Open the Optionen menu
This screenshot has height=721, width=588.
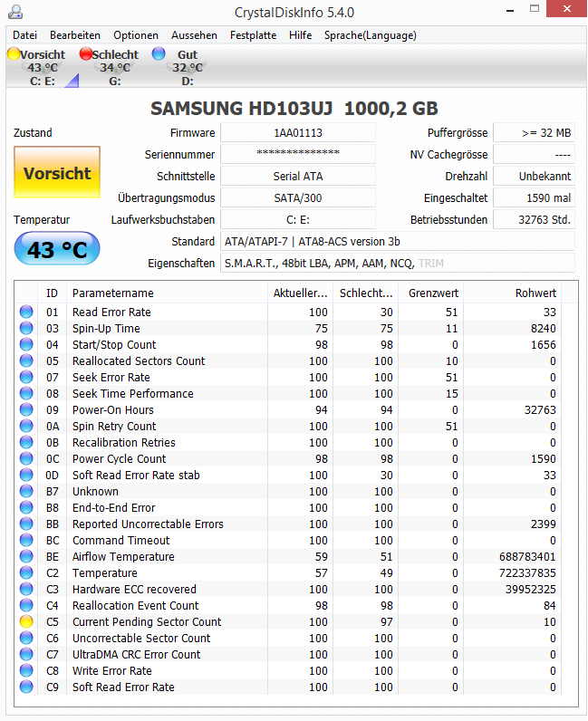pos(136,35)
